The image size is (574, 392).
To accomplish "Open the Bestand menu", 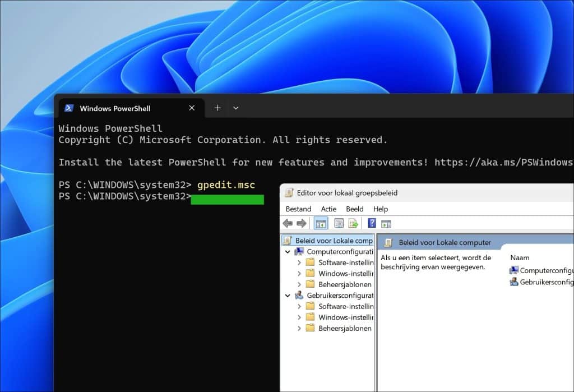I will coord(298,209).
